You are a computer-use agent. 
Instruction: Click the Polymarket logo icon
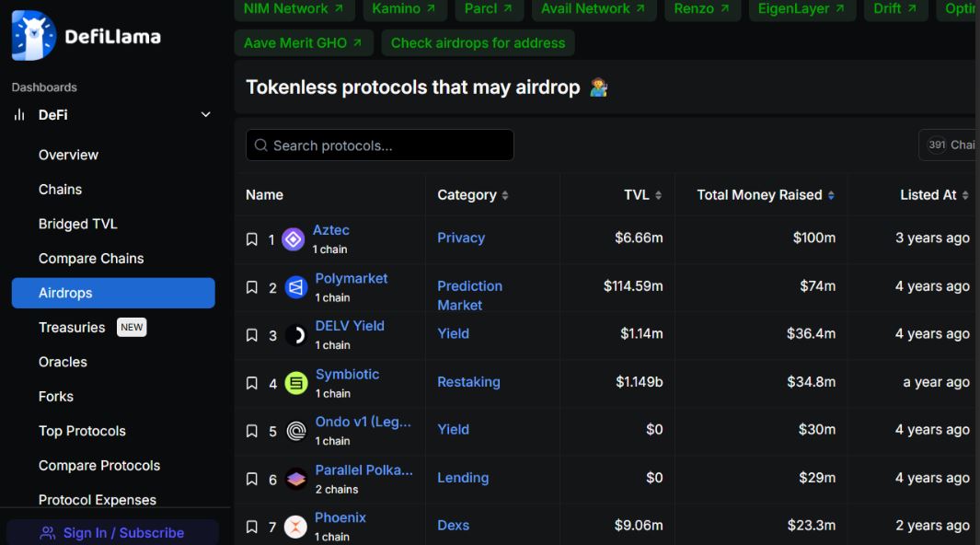click(296, 287)
